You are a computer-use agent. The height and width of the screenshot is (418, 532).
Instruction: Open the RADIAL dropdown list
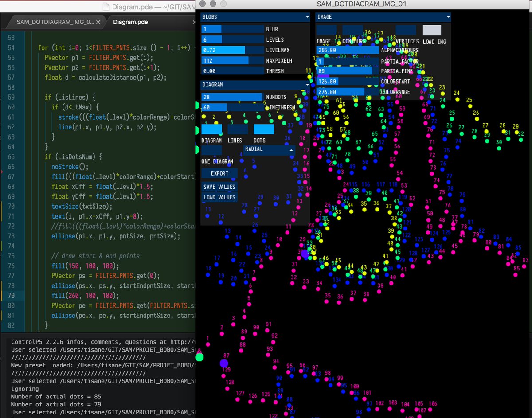click(270, 149)
